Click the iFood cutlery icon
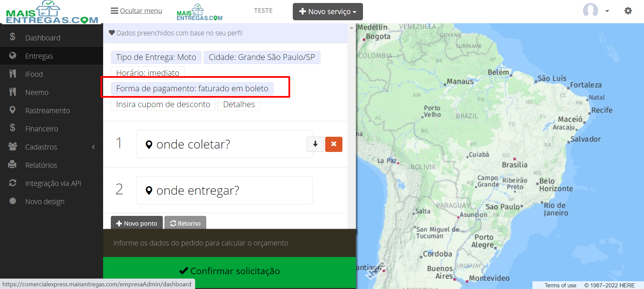 tap(12, 73)
